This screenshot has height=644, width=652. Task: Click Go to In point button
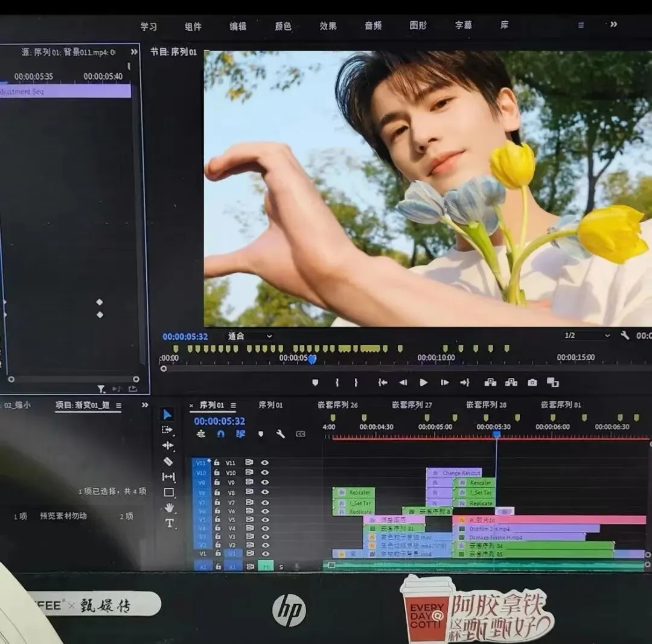pos(383,383)
